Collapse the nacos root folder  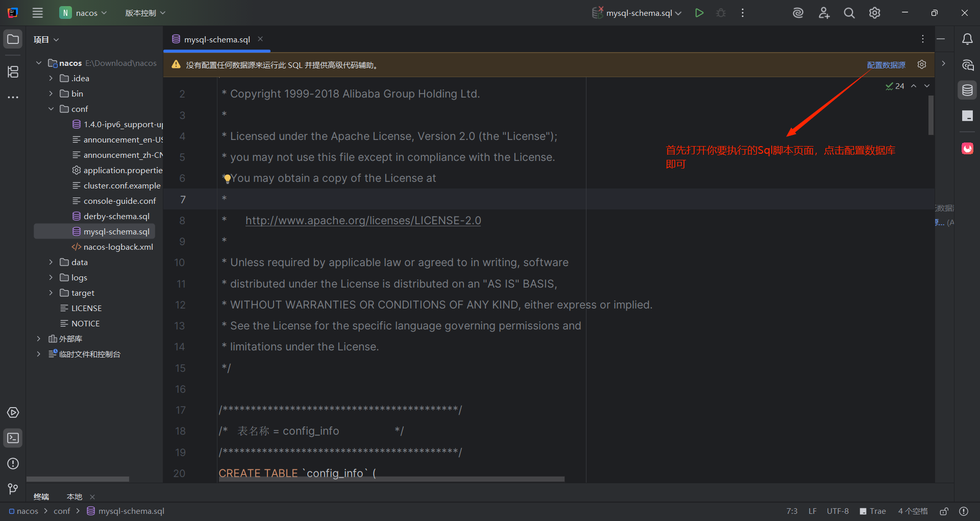point(39,63)
